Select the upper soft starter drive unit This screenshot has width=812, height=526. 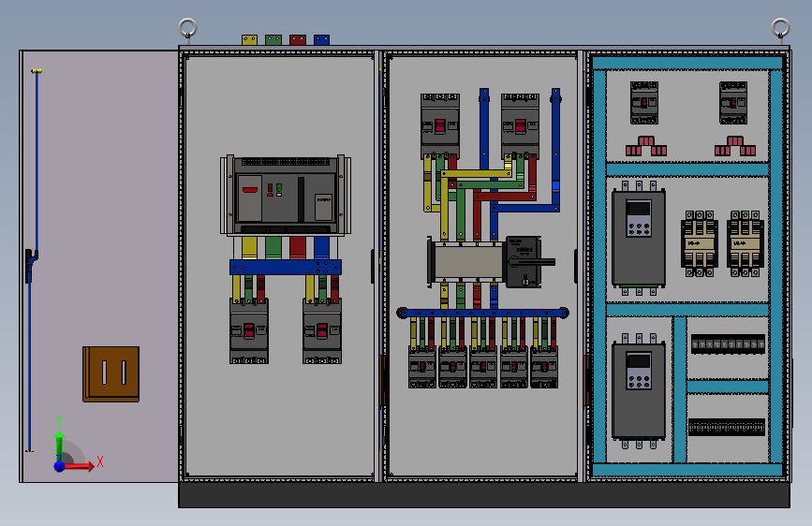[x=639, y=238]
